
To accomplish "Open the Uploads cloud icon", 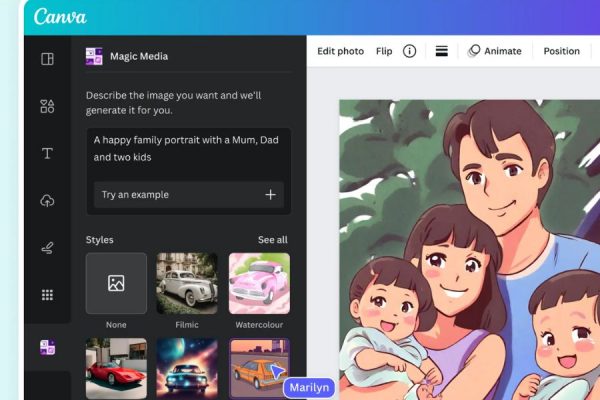I will click(47, 201).
